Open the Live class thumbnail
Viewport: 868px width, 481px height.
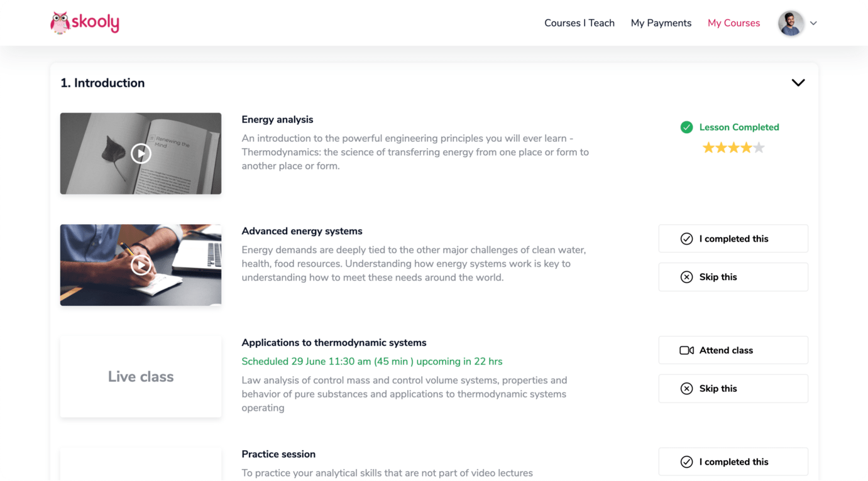(x=141, y=376)
